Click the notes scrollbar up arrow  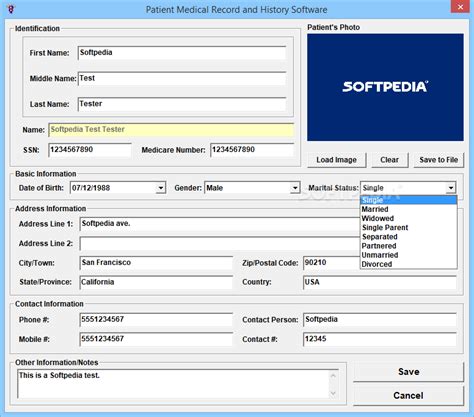[333, 376]
